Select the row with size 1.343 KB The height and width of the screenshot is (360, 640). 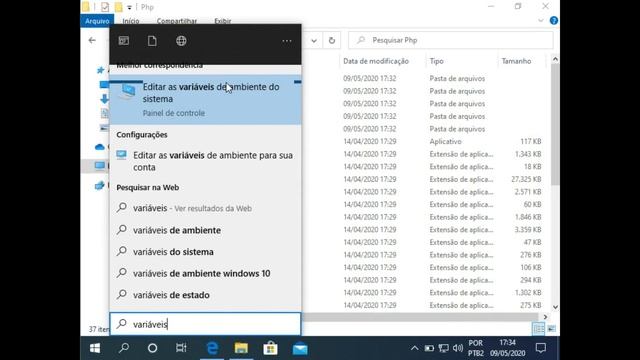(442, 154)
